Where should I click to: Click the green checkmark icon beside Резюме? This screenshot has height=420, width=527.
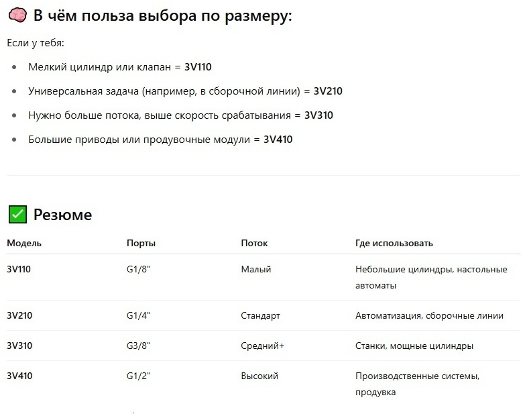[x=17, y=214]
